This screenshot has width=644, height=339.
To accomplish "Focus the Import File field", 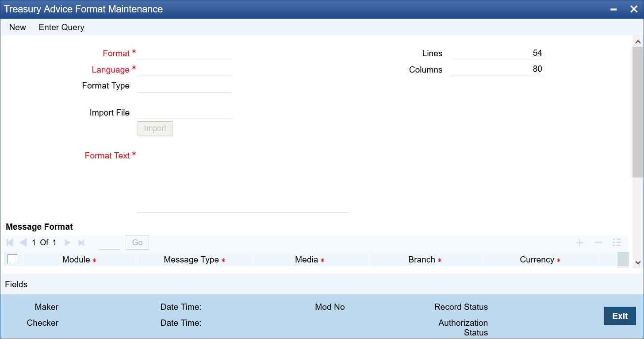I will tap(184, 112).
